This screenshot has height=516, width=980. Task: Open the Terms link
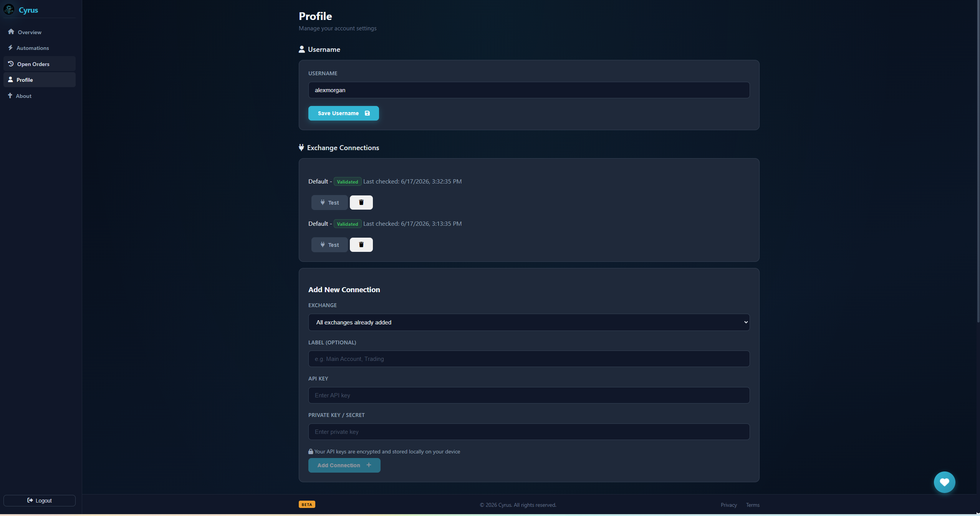753,505
